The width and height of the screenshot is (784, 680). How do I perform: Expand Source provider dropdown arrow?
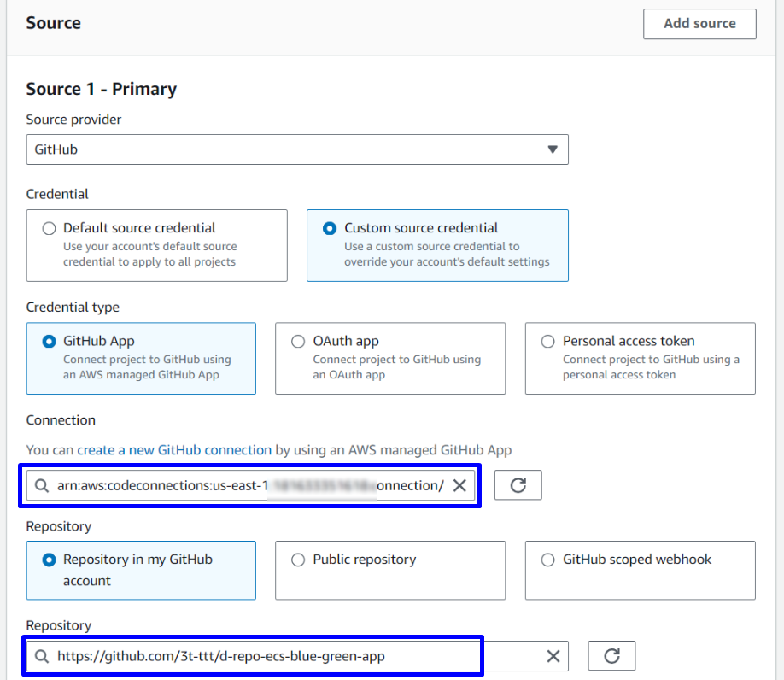click(553, 149)
